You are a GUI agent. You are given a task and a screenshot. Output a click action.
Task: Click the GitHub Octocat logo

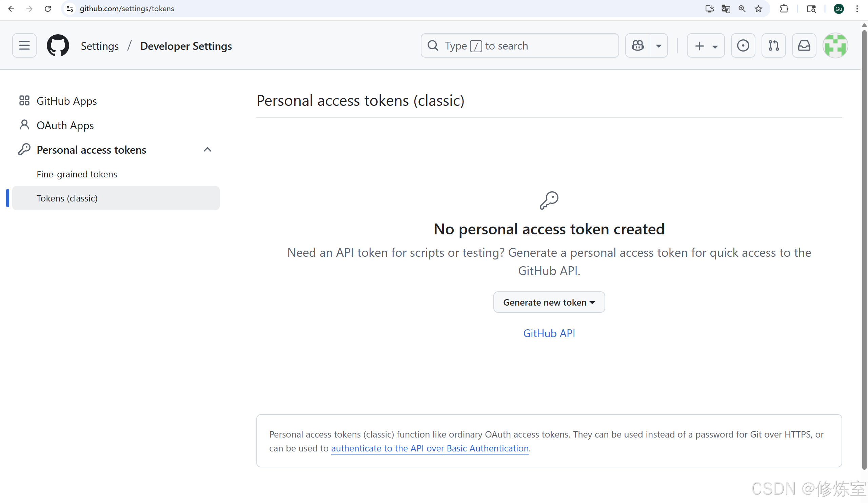[58, 45]
